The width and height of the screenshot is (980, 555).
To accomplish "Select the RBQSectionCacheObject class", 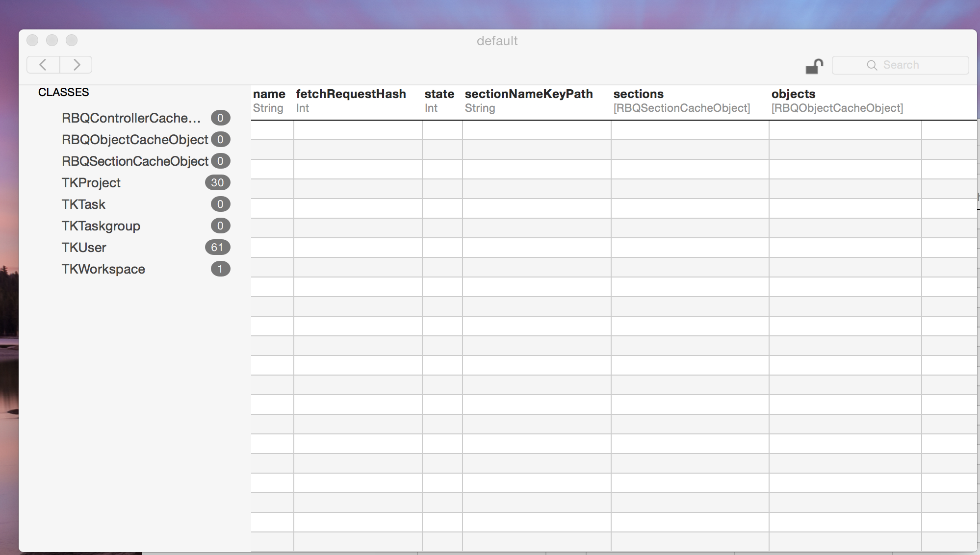I will 135,161.
